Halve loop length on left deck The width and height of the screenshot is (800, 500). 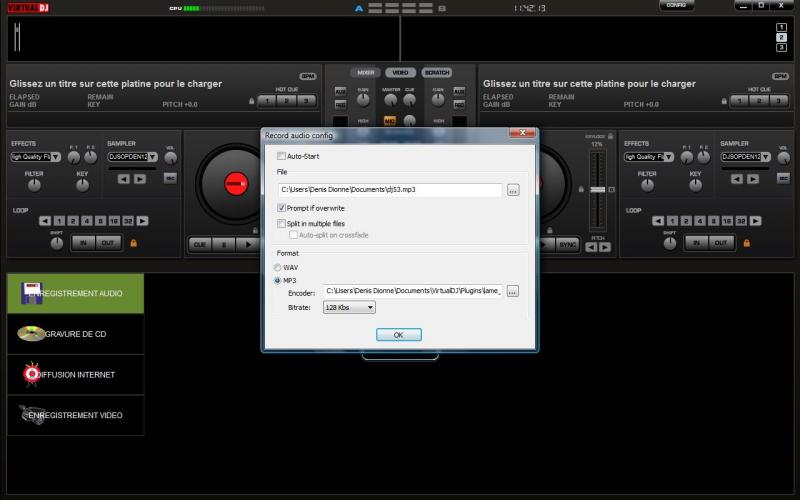45,221
